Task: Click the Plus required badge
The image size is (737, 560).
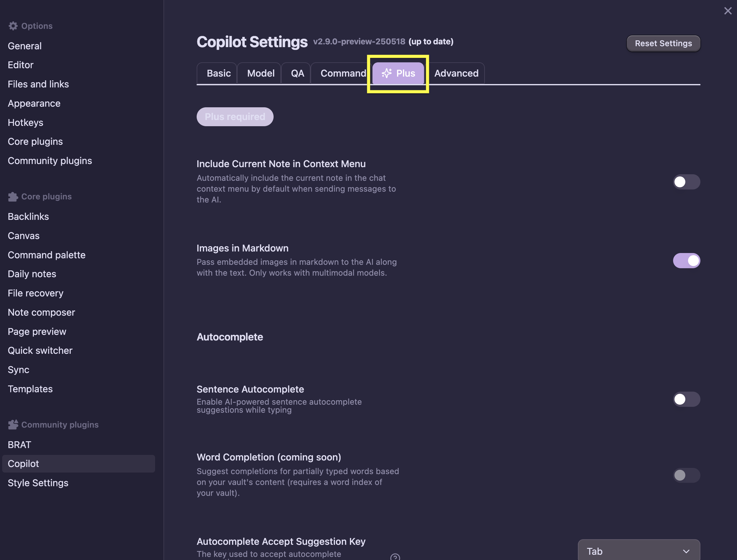Action: (235, 117)
